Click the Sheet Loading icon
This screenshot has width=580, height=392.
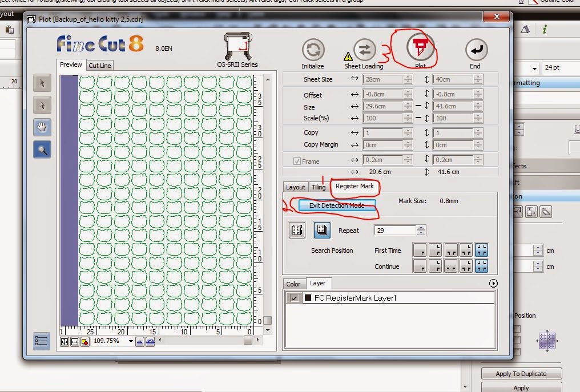[x=364, y=50]
